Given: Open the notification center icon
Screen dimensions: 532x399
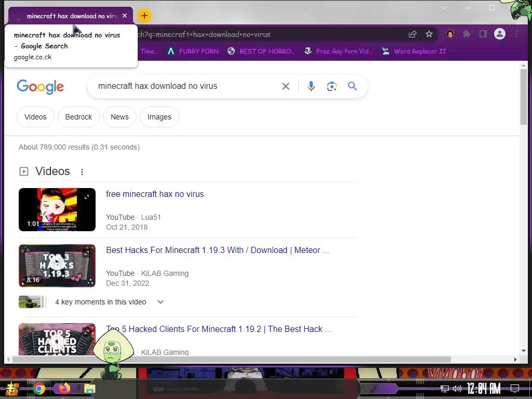Looking at the screenshot, I should pyautogui.click(x=515, y=389).
